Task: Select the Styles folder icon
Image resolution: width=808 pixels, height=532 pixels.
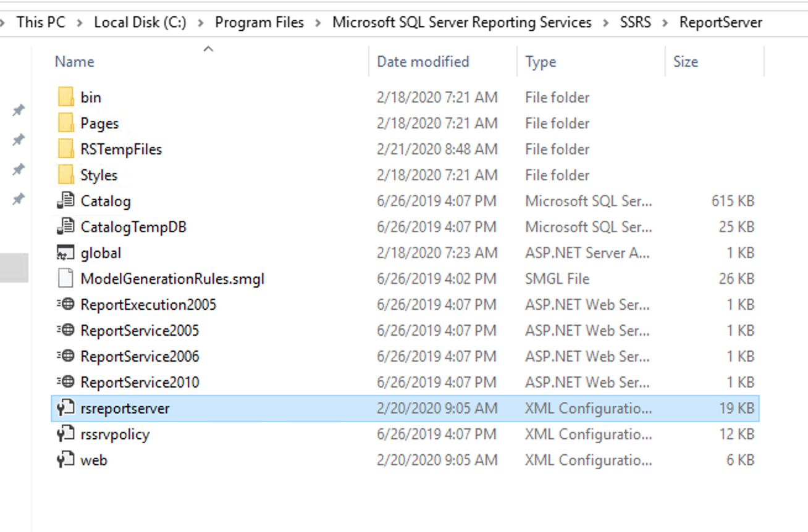Action: [65, 175]
